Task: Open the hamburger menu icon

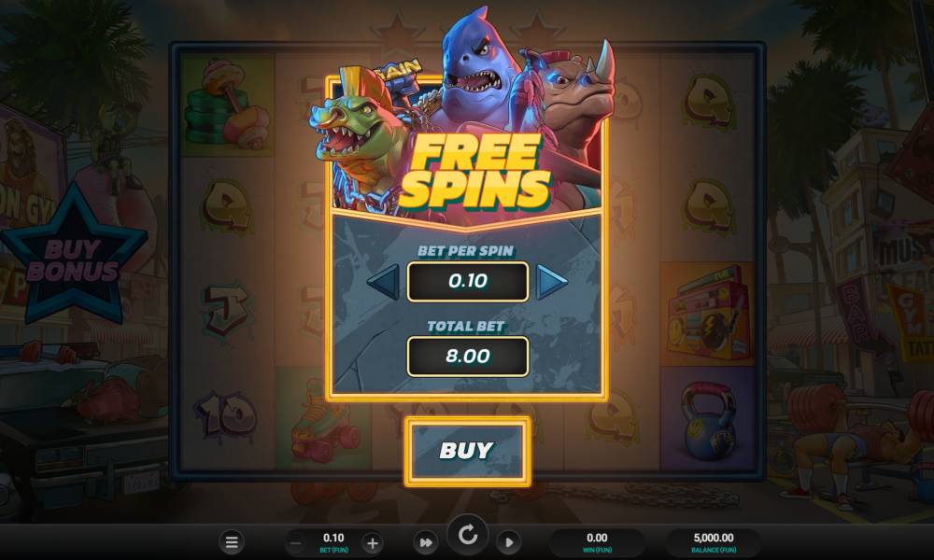Action: (232, 542)
